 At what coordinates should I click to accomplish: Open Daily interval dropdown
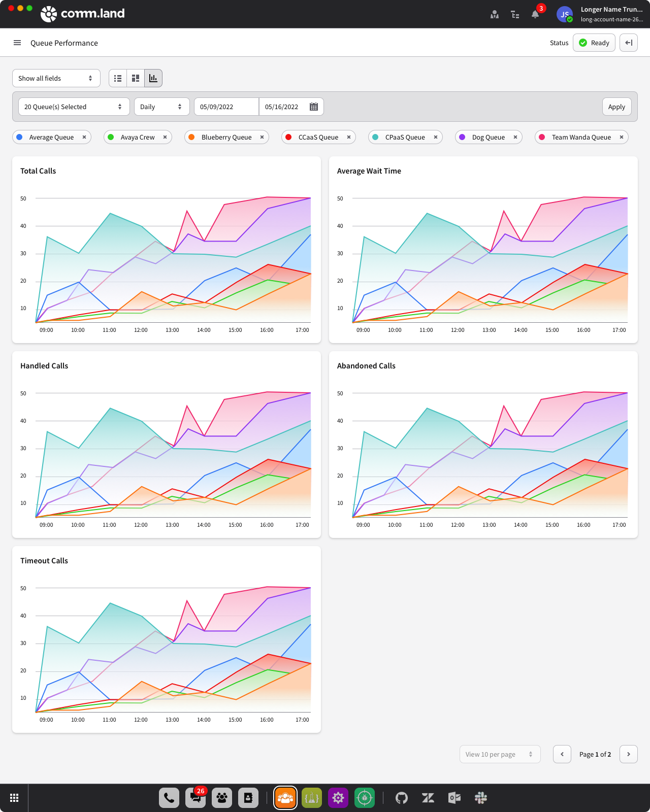[x=162, y=107]
